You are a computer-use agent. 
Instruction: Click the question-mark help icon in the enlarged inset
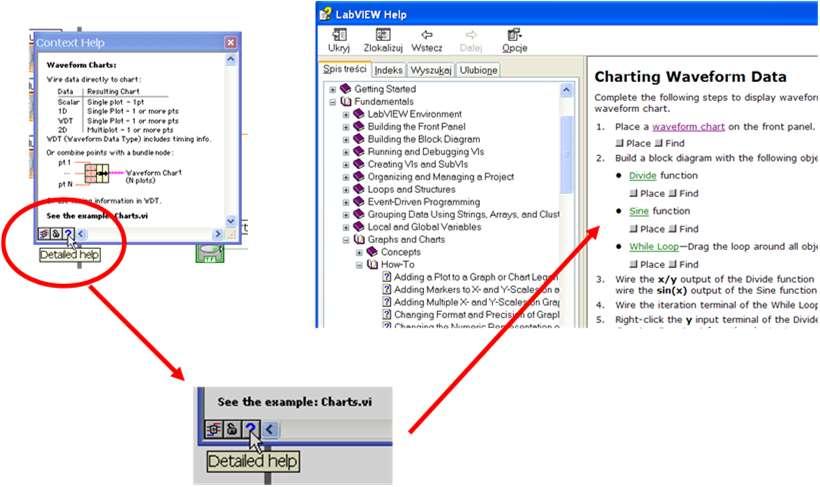pyautogui.click(x=251, y=429)
